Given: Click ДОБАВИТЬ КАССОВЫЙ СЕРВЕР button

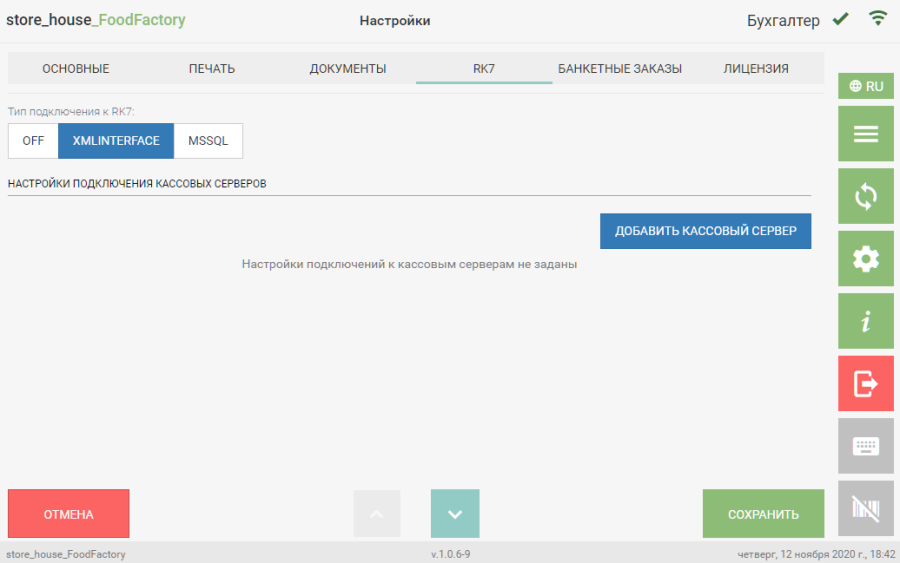Looking at the screenshot, I should (705, 231).
